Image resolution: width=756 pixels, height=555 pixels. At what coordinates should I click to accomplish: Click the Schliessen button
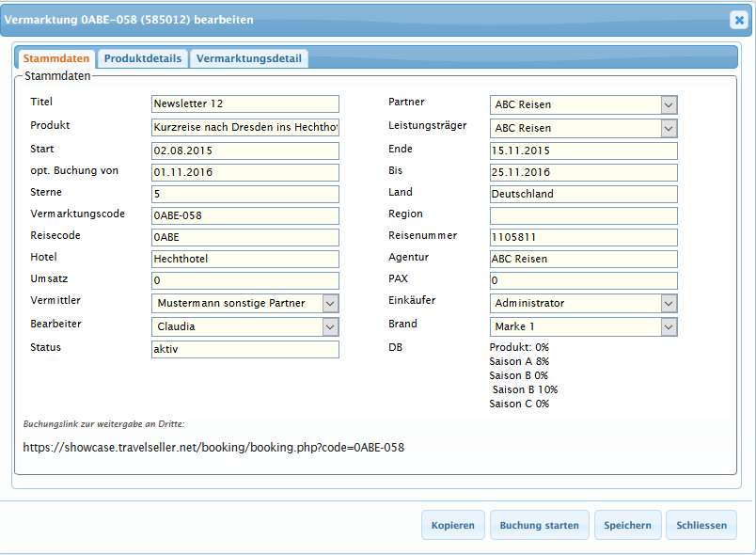[701, 525]
